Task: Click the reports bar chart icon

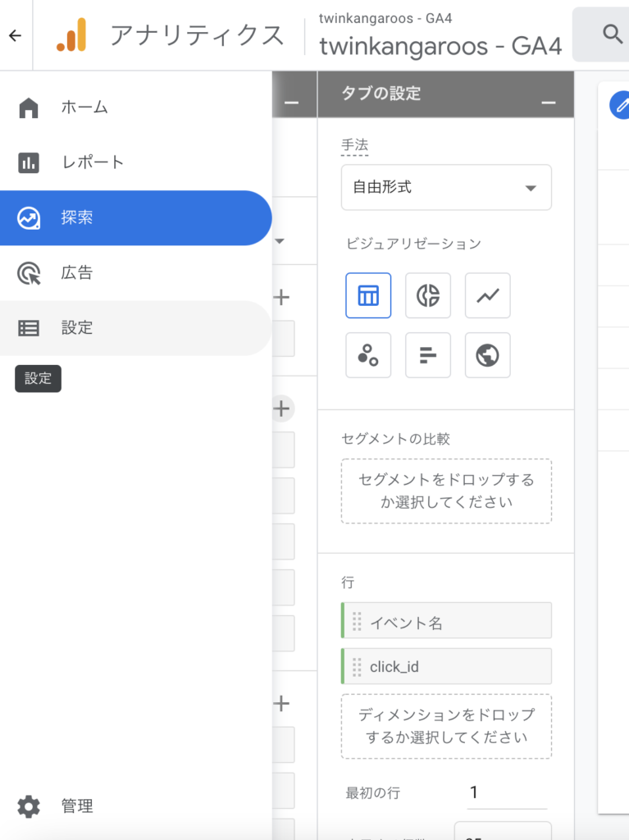Action: [x=29, y=162]
